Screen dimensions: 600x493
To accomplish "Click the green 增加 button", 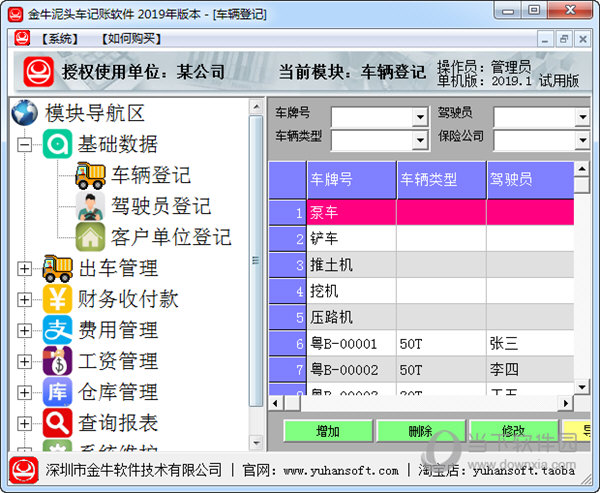I will (x=327, y=431).
